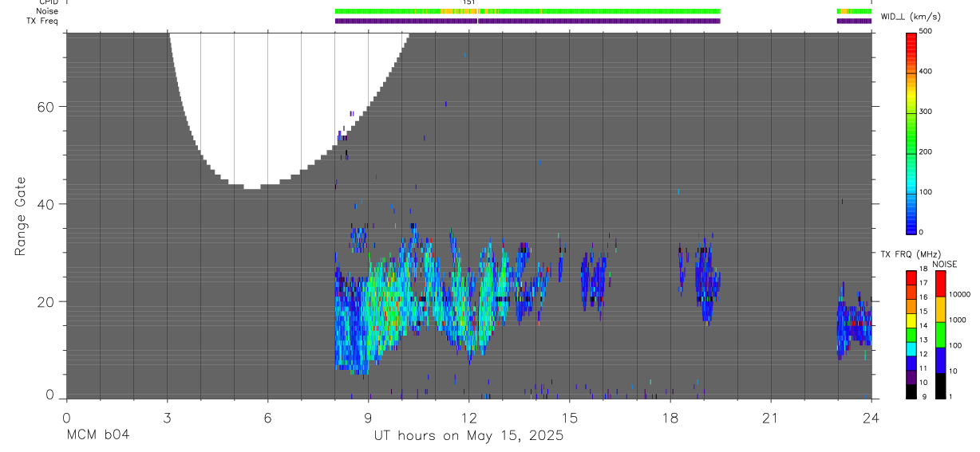Click the 13 label on TX FRQ legend
980x452 pixels.
[x=924, y=340]
